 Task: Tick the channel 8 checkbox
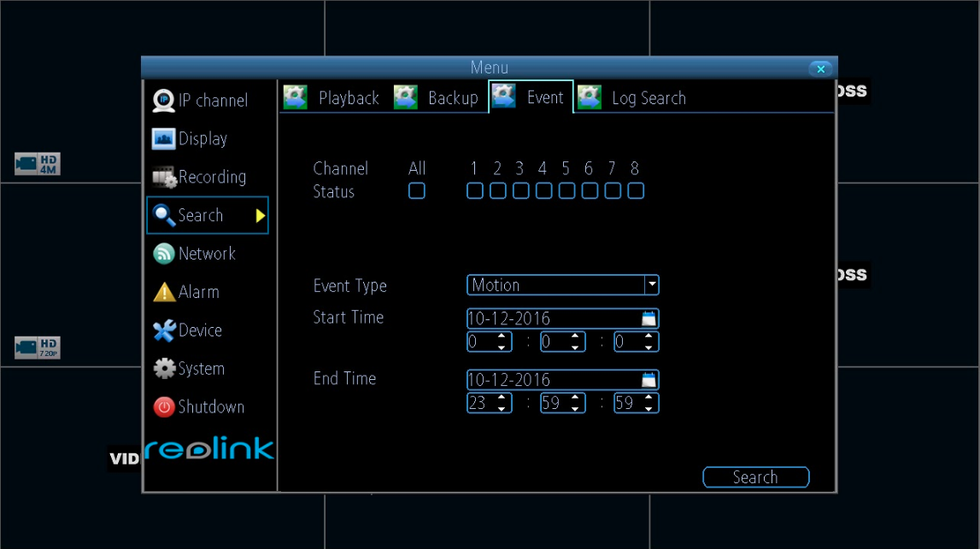click(x=634, y=190)
